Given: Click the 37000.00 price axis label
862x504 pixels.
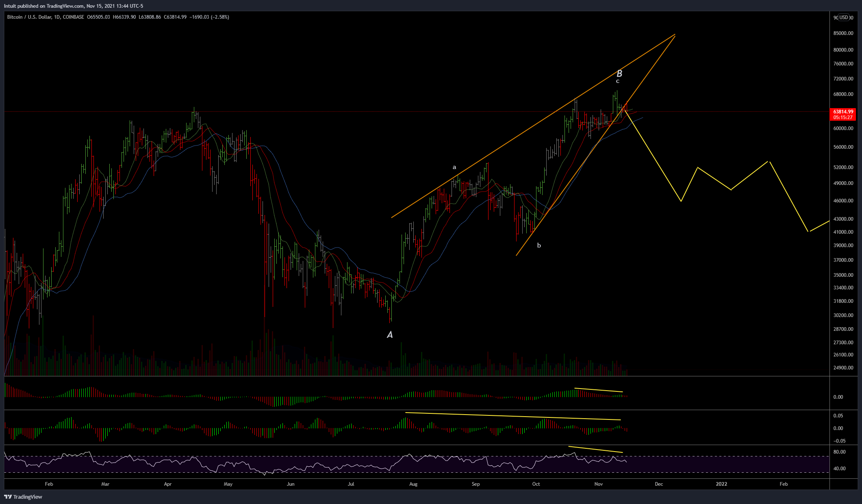Looking at the screenshot, I should click(x=843, y=260).
